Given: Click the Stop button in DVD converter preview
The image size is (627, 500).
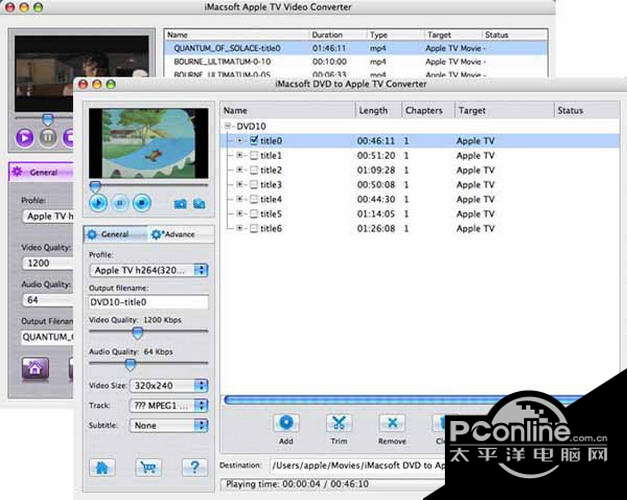Looking at the screenshot, I should (x=142, y=203).
